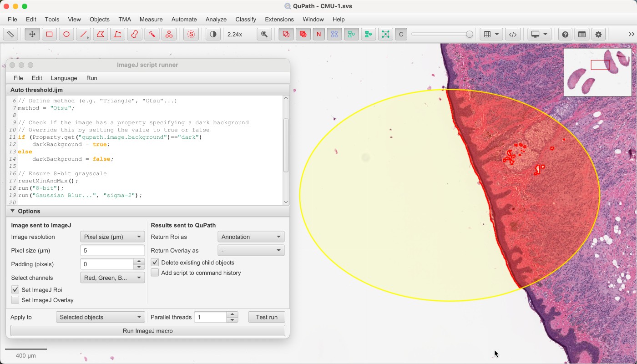Open the Language menu in script runner
Image resolution: width=637 pixels, height=364 pixels.
[64, 78]
